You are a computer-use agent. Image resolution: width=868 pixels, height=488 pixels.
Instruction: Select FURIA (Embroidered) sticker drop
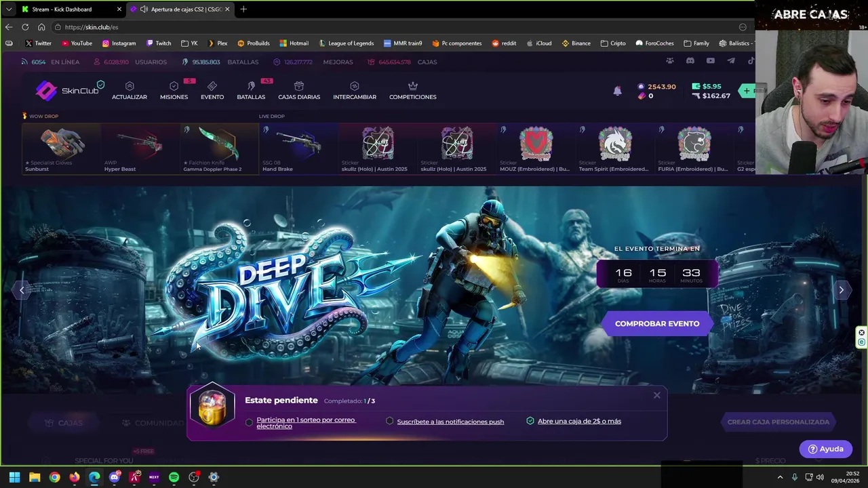click(x=694, y=148)
